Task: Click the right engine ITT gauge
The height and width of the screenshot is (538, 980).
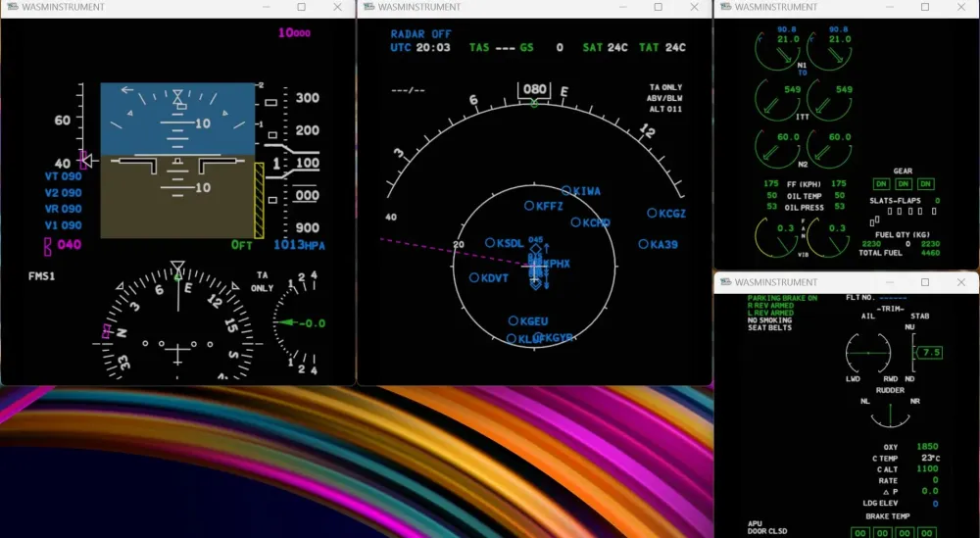Action: pos(829,99)
